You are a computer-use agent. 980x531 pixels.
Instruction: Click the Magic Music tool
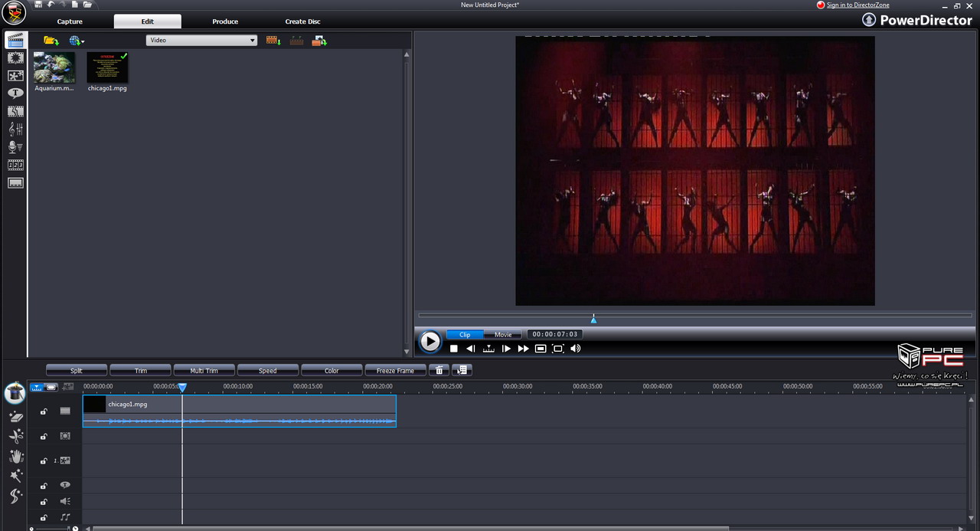[15, 497]
